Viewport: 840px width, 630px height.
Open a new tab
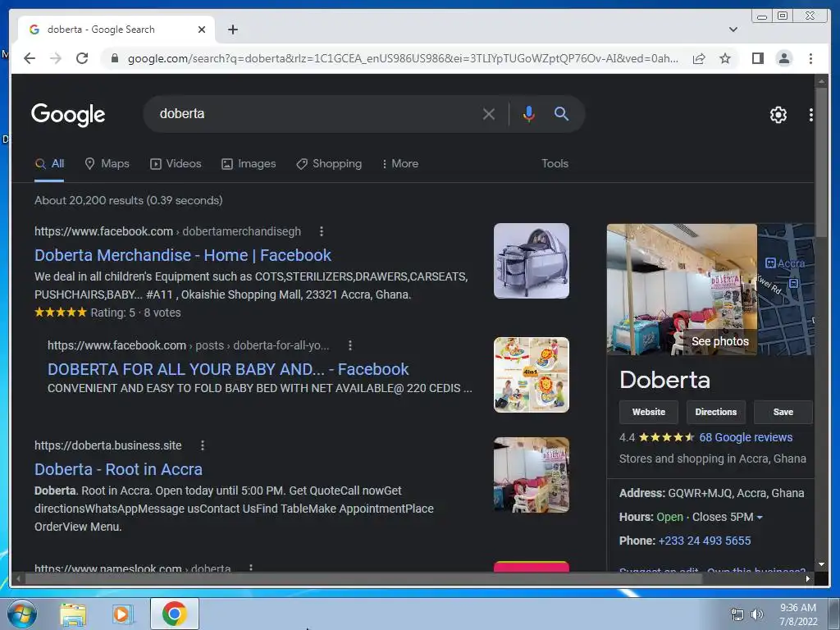(x=232, y=30)
